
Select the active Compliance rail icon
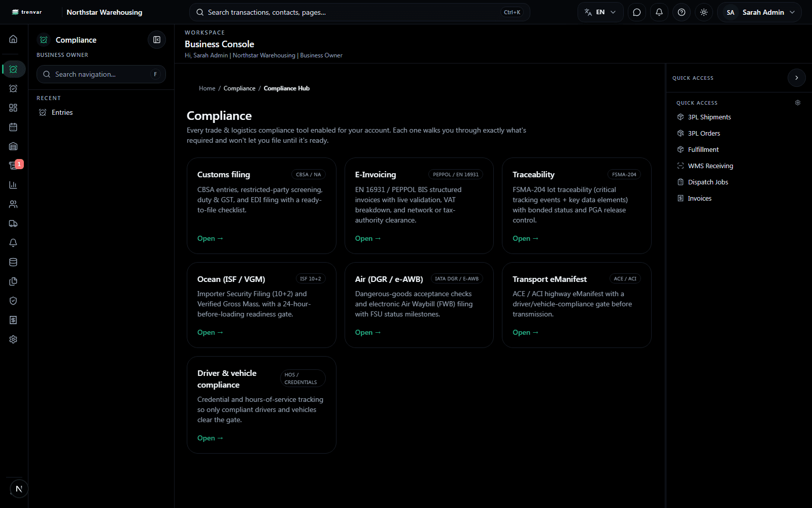click(13, 69)
